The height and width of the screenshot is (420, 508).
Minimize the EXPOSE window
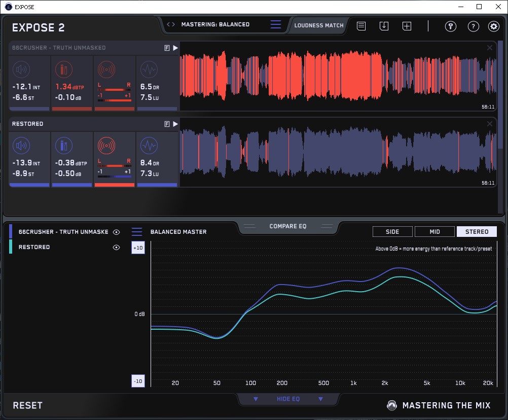tap(461, 7)
